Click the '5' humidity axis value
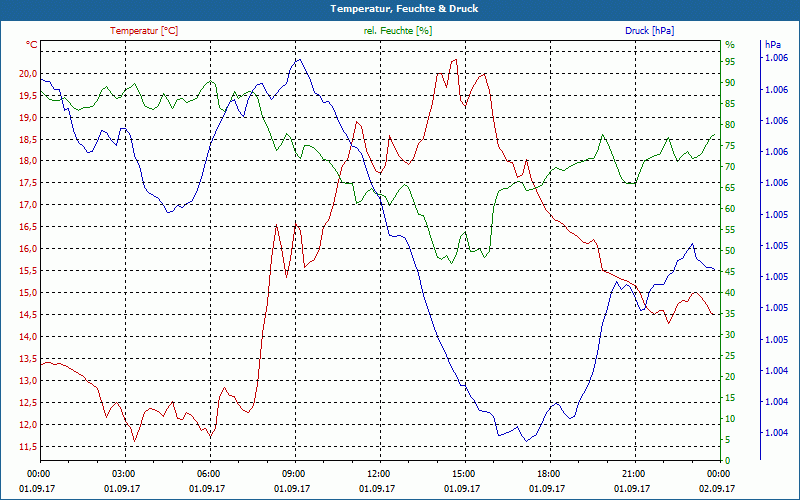Viewport: 800px width, 500px height. [728, 440]
